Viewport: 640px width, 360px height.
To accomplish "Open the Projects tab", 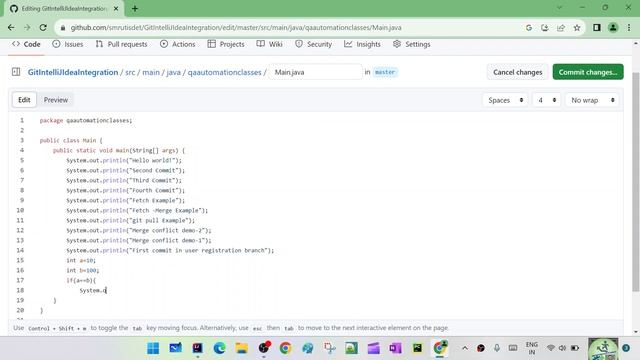I will click(x=226, y=44).
